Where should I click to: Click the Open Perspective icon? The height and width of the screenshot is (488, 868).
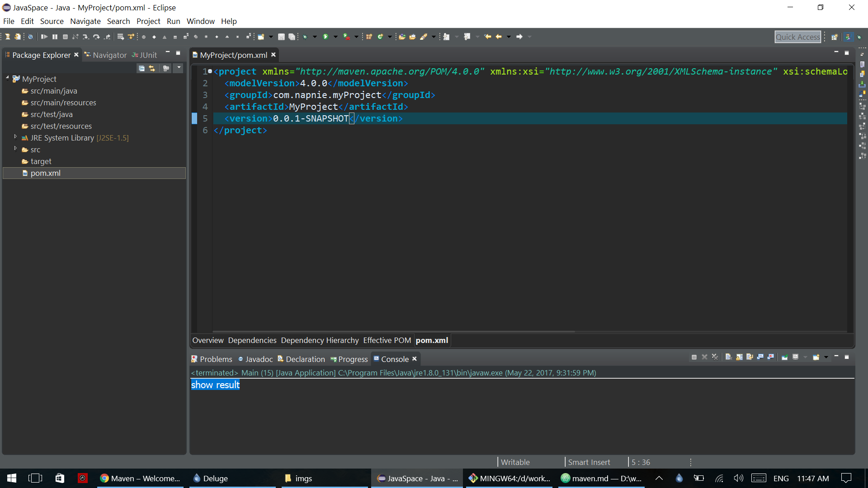(x=835, y=37)
